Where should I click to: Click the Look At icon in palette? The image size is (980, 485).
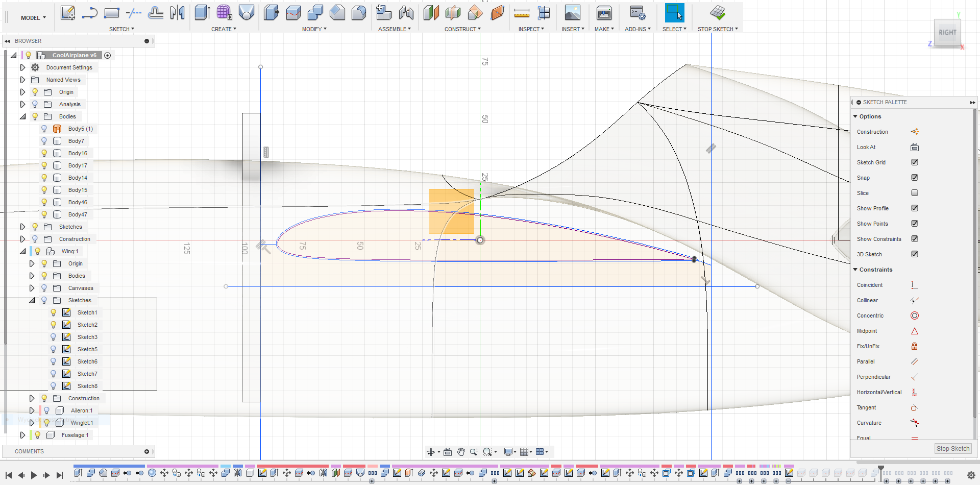click(914, 147)
